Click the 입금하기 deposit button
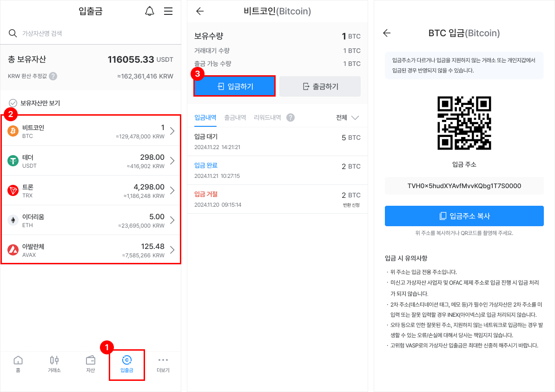The height and width of the screenshot is (392, 555). point(234,86)
